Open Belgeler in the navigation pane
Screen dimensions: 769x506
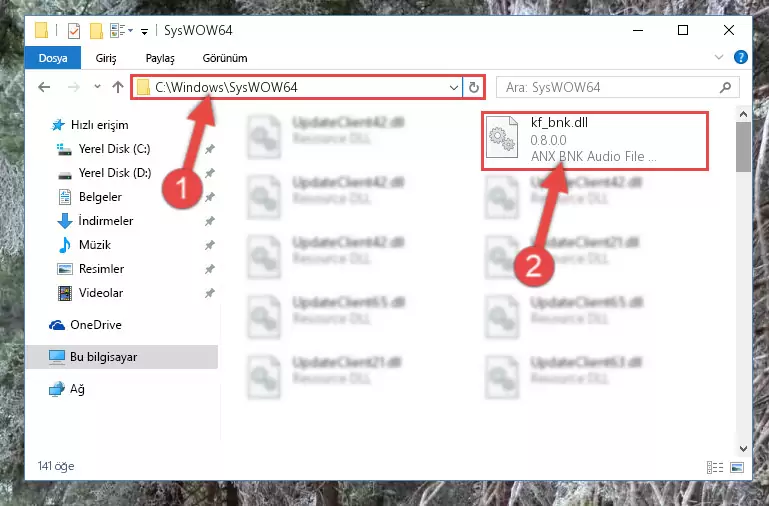pos(100,197)
